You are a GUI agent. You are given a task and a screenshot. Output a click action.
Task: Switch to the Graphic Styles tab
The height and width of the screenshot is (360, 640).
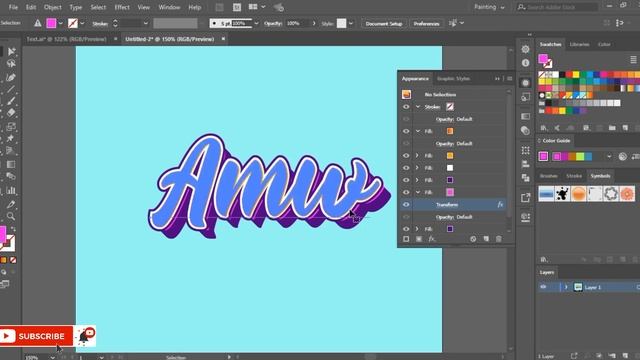(453, 79)
